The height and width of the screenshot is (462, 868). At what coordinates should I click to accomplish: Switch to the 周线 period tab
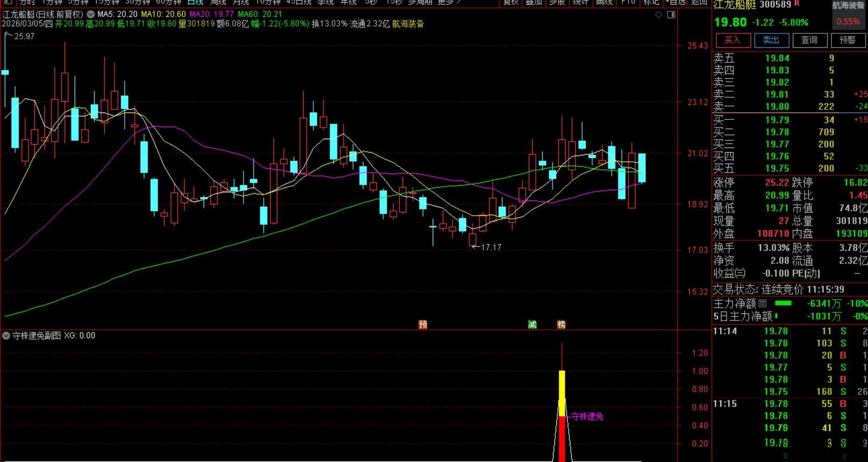pos(218,2)
